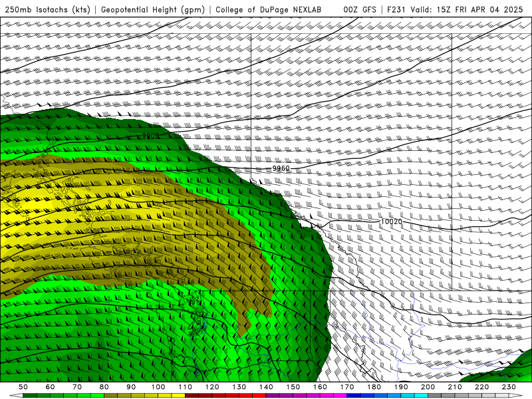This screenshot has height=399, width=532.
Task: Click the 180 value on the color scale
Action: (x=374, y=387)
